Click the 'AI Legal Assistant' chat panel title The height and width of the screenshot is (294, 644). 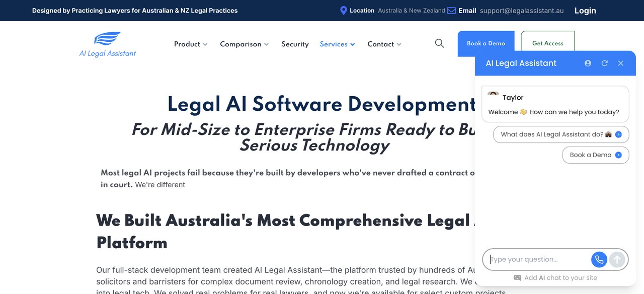[521, 63]
